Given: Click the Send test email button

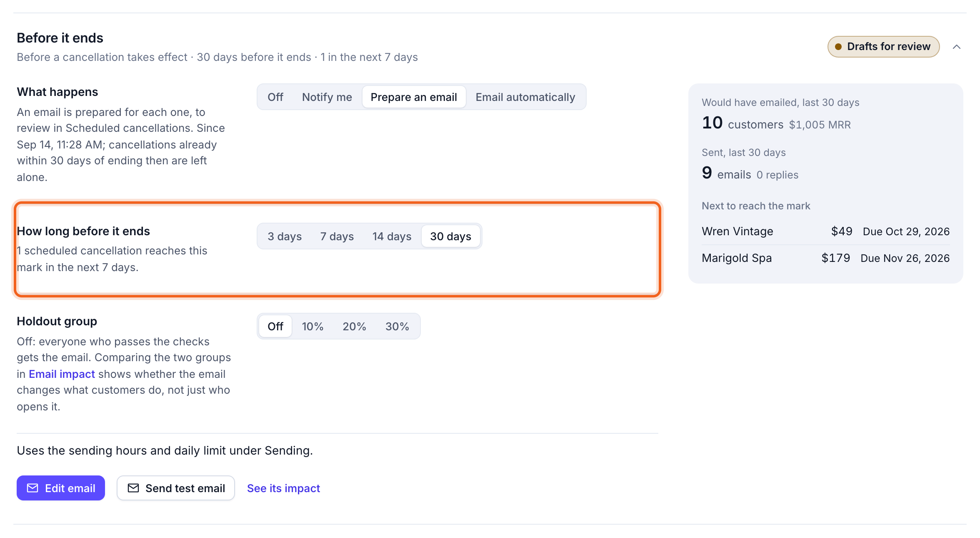Looking at the screenshot, I should point(176,488).
